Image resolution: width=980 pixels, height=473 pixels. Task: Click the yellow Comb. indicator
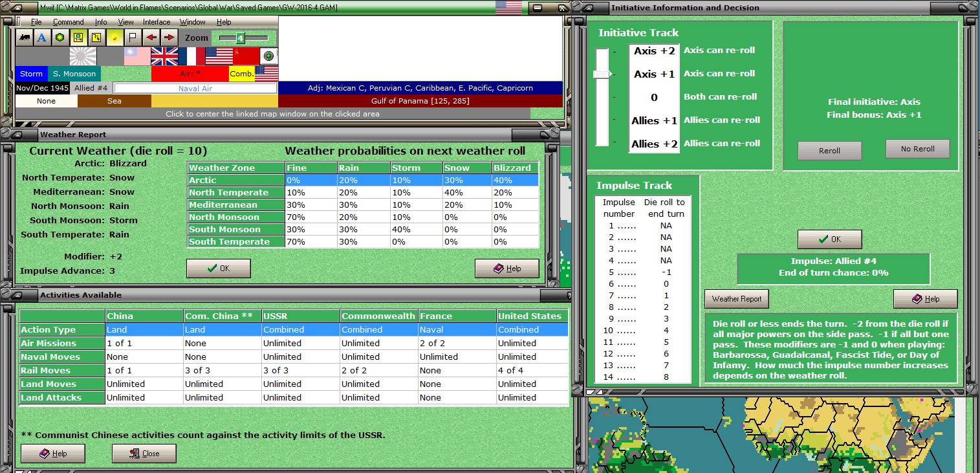242,74
